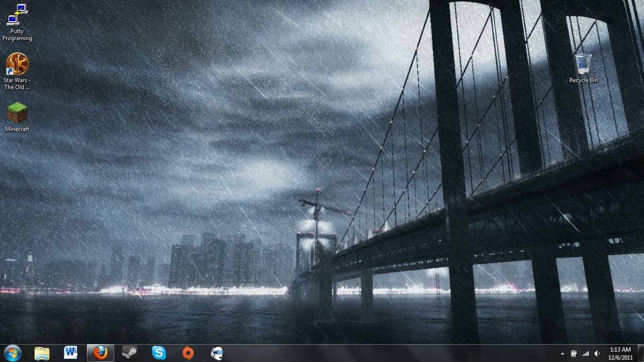Open Ventrilo headset icon in taskbar
Screen dimensions: 644x362
[217, 353]
